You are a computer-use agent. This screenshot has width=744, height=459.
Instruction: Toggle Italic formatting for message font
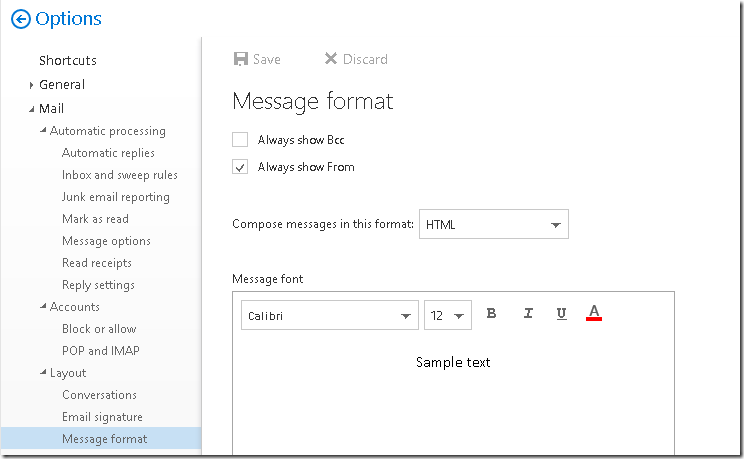[528, 313]
